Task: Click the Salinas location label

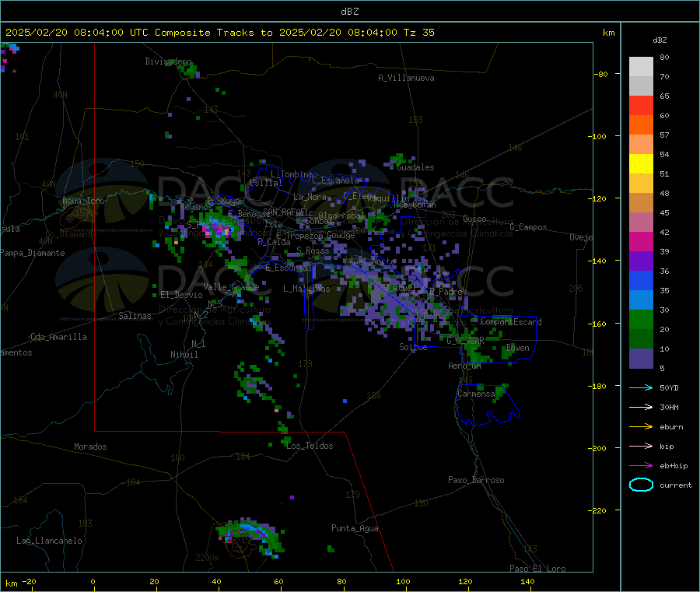Action: 135,316
